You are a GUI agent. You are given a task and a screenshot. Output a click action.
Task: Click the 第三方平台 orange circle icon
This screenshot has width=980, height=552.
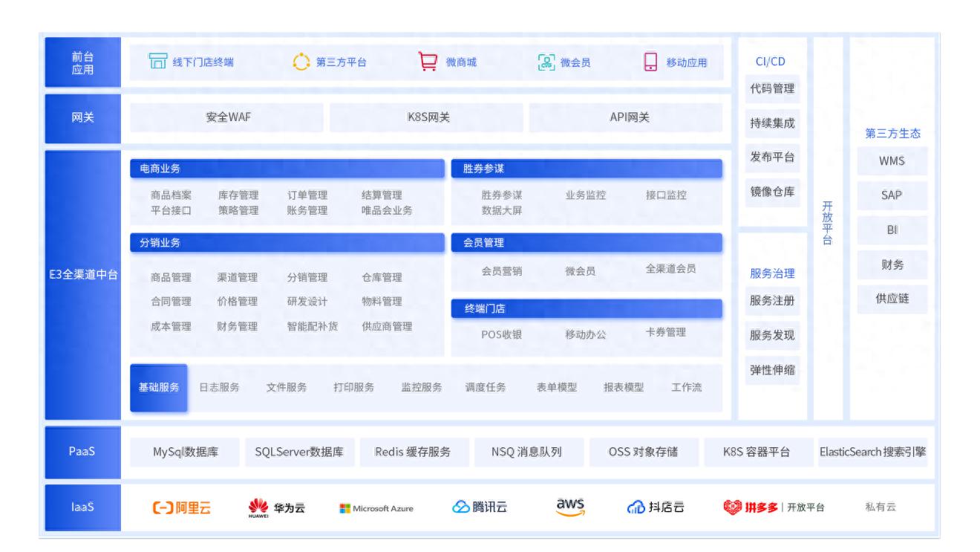(x=301, y=62)
